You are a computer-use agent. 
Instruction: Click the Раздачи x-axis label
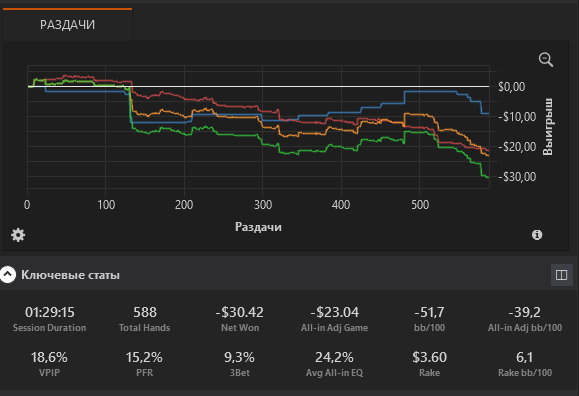click(258, 227)
